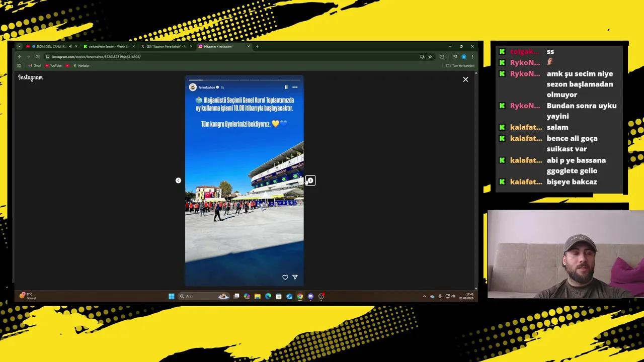The image size is (644, 362).
Task: Open the Windows Start menu
Action: (x=171, y=296)
